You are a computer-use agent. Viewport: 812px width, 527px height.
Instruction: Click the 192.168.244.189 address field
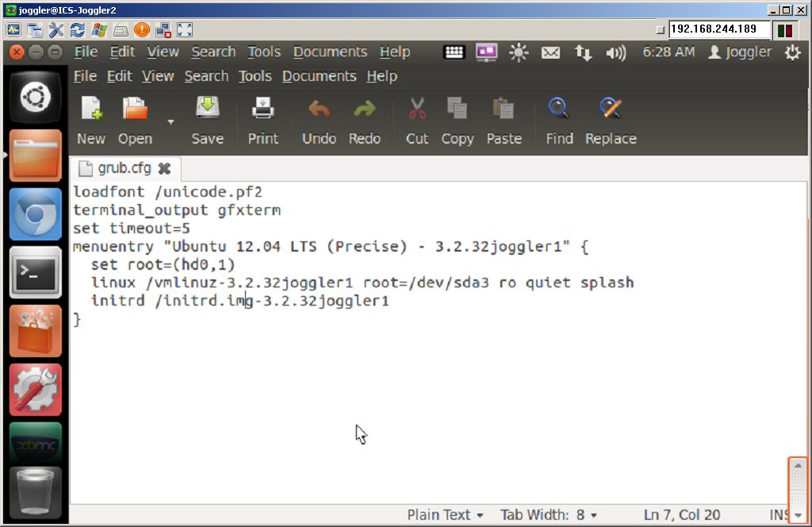coord(718,29)
